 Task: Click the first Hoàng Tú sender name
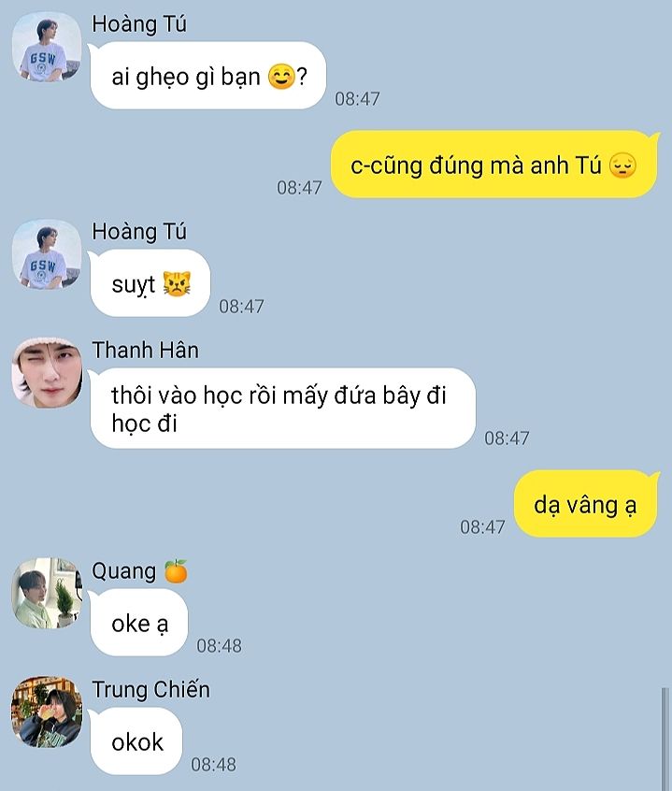pyautogui.click(x=139, y=23)
